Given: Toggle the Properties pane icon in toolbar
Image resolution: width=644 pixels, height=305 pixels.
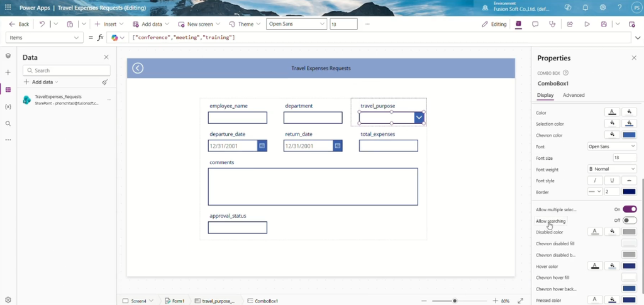Looking at the screenshot, I should (x=518, y=25).
